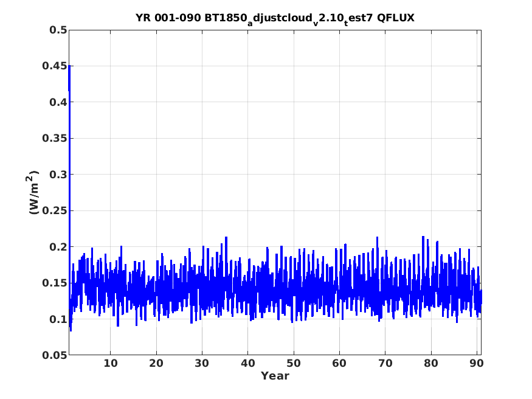Select y-axis tick label 0.3
The height and width of the screenshot is (399, 532).
tap(58, 175)
